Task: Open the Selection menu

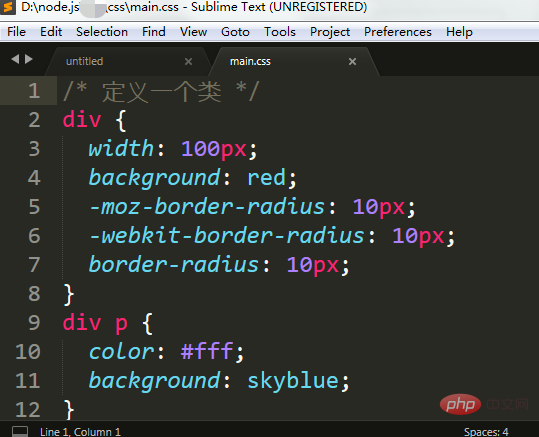Action: pyautogui.click(x=102, y=32)
